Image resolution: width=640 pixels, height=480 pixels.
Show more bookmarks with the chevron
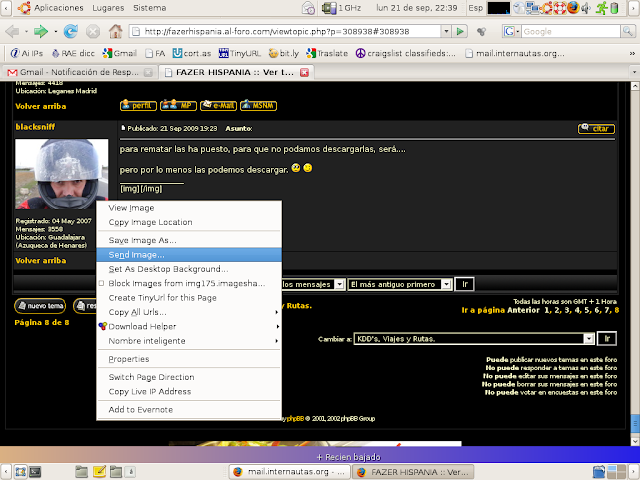point(632,53)
